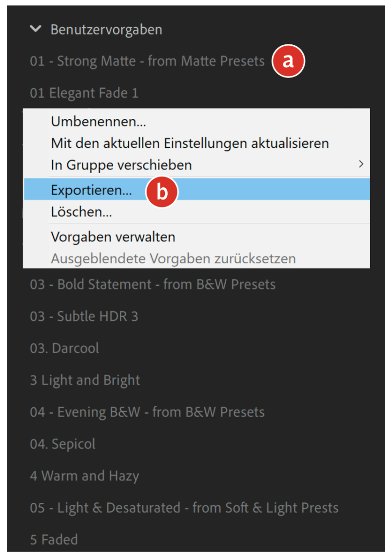Click 'Exportieren...' in the context menu
Screen dimensions: 392x556
point(91,191)
